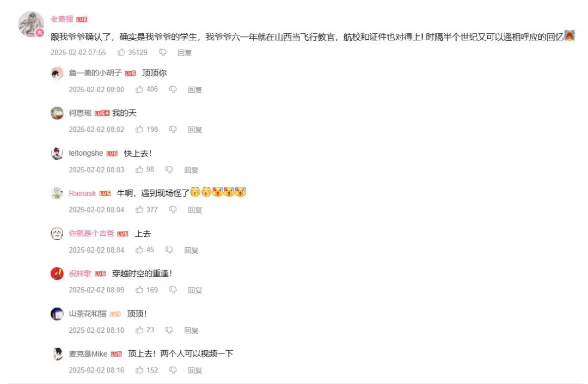588x384 pixels.
Task: Like the '顶顶你' reply with 406 likes
Action: [x=139, y=89]
